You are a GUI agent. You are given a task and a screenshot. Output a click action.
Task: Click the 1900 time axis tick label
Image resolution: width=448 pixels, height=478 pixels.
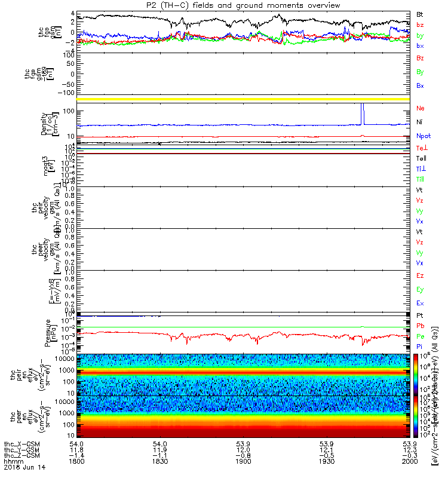pyautogui.click(x=243, y=461)
